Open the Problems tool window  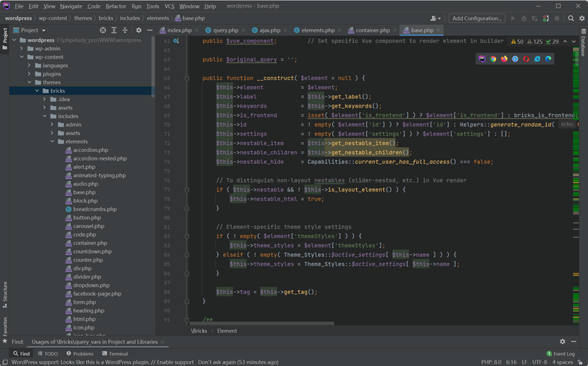point(80,353)
